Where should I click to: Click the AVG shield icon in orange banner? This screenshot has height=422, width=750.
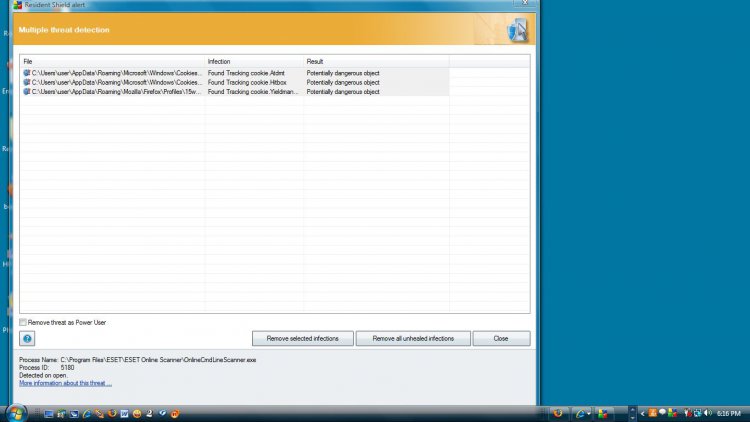[x=517, y=30]
